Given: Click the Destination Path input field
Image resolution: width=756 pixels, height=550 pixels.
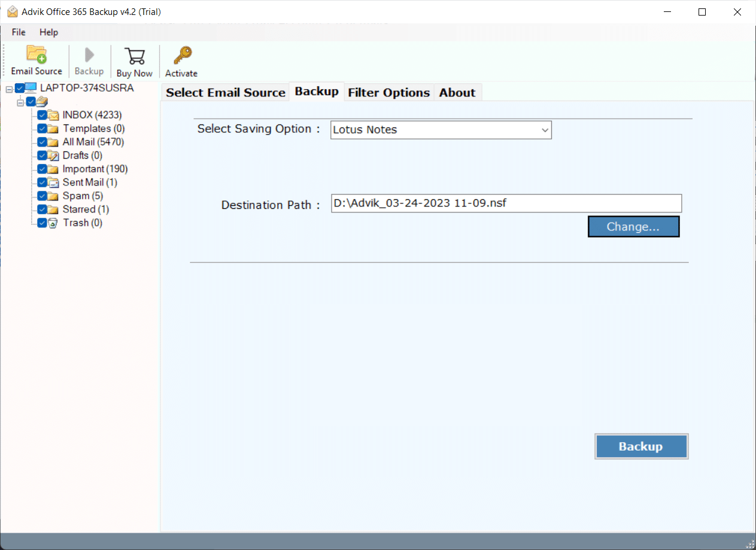Looking at the screenshot, I should [x=506, y=203].
